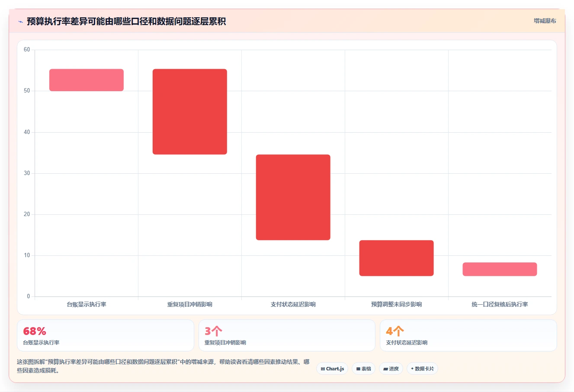Click x-axis label 台账显示执行率
574x392 pixels.
[87, 304]
